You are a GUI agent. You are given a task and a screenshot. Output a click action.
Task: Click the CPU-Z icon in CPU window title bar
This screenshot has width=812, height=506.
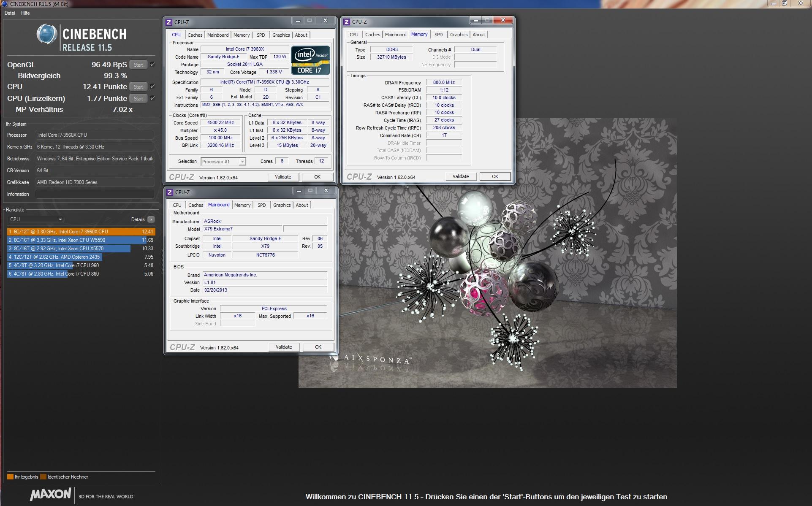pos(169,22)
